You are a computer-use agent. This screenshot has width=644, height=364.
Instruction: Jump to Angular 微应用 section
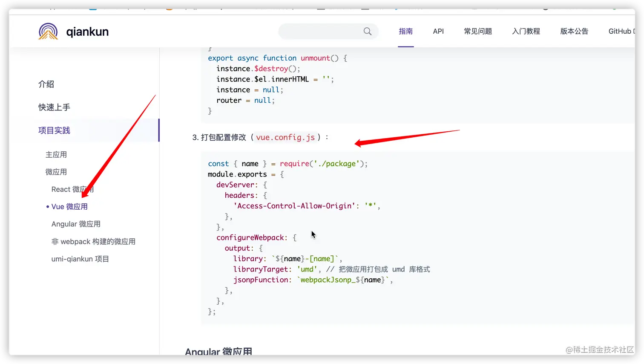point(76,224)
